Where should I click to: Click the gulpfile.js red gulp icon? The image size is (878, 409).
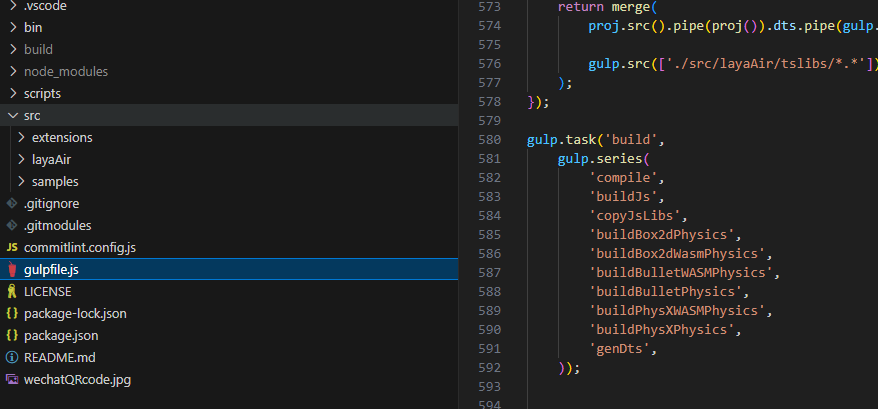point(12,270)
